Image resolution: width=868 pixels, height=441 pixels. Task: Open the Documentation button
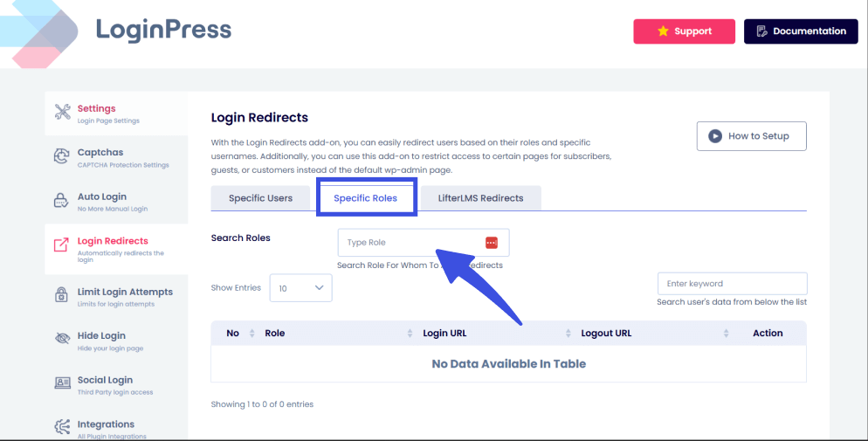801,31
